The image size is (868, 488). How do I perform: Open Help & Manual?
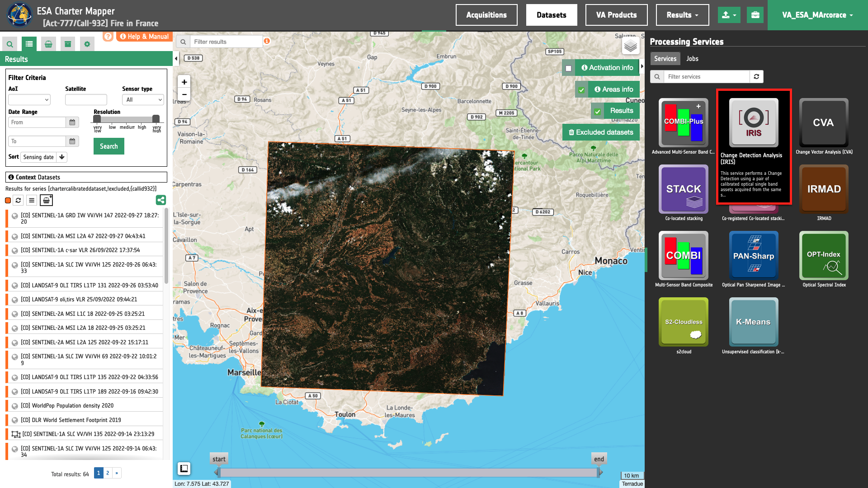[x=144, y=37]
